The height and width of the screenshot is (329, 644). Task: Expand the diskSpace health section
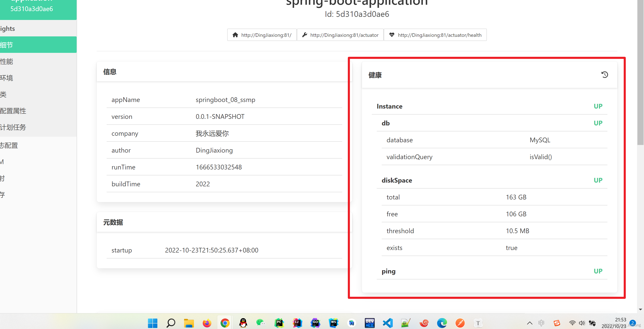tap(397, 180)
